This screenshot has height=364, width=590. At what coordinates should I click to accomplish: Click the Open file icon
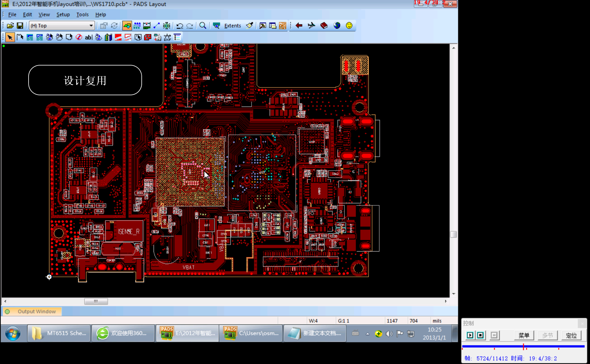10,26
